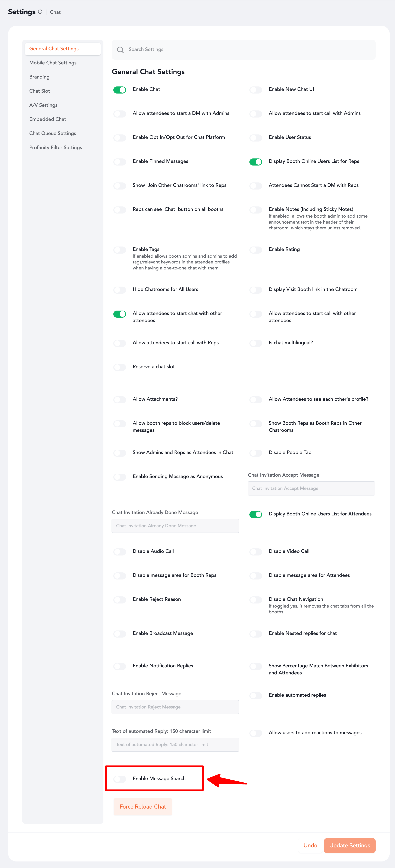Image resolution: width=395 pixels, height=868 pixels.
Task: Click the info icon beside Settings title
Action: tap(40, 12)
